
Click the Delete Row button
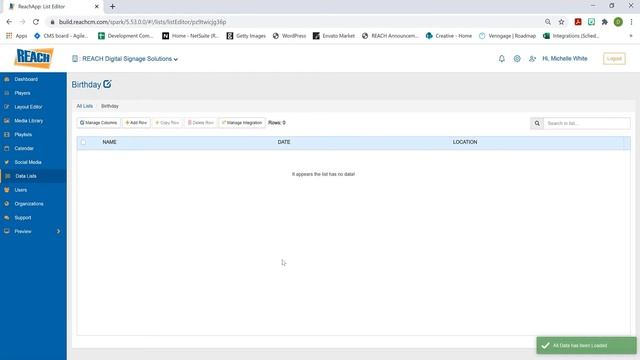[x=201, y=123]
